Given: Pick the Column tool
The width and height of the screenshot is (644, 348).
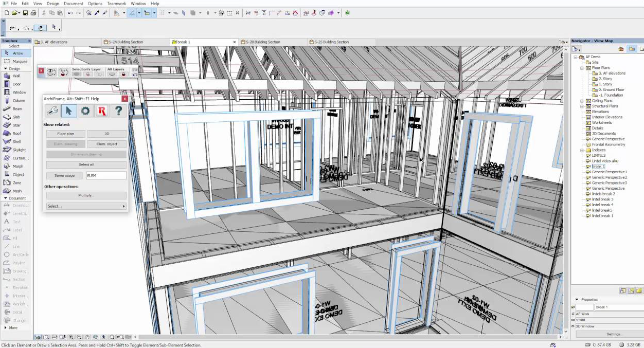Looking at the screenshot, I should [16, 100].
